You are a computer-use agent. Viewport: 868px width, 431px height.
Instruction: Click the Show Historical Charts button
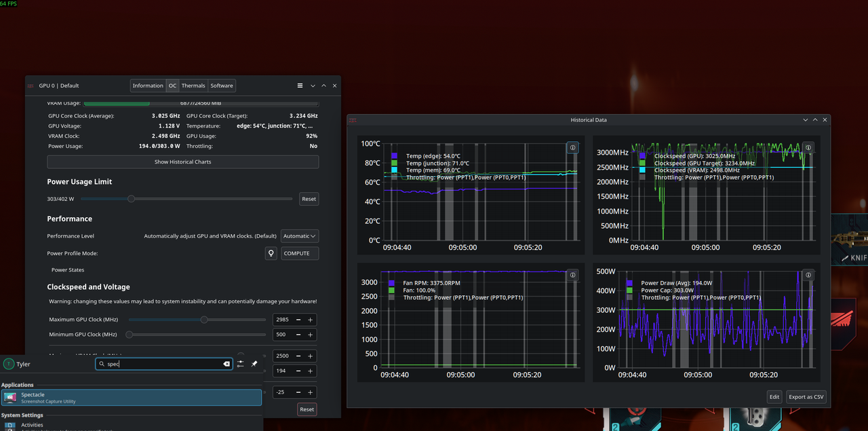182,162
